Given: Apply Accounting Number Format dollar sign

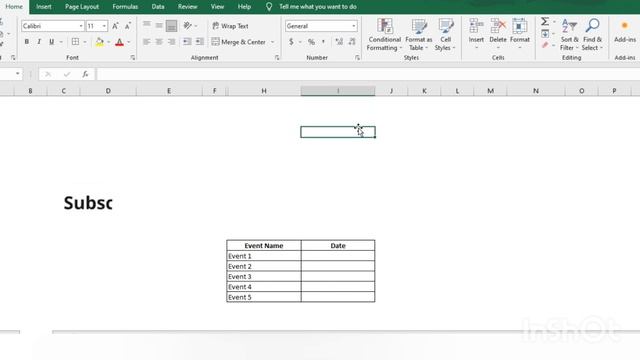Looking at the screenshot, I should (x=291, y=42).
